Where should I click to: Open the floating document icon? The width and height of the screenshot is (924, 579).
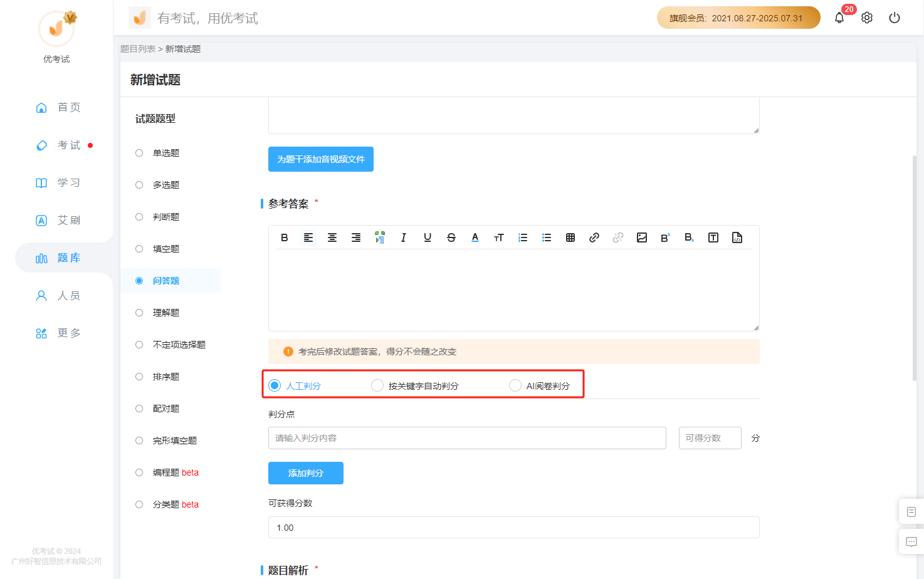(x=911, y=512)
